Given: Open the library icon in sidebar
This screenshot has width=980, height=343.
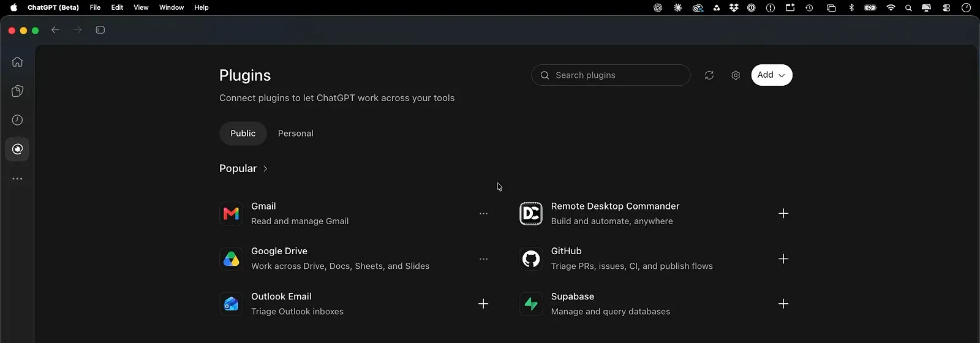Looking at the screenshot, I should click(17, 91).
